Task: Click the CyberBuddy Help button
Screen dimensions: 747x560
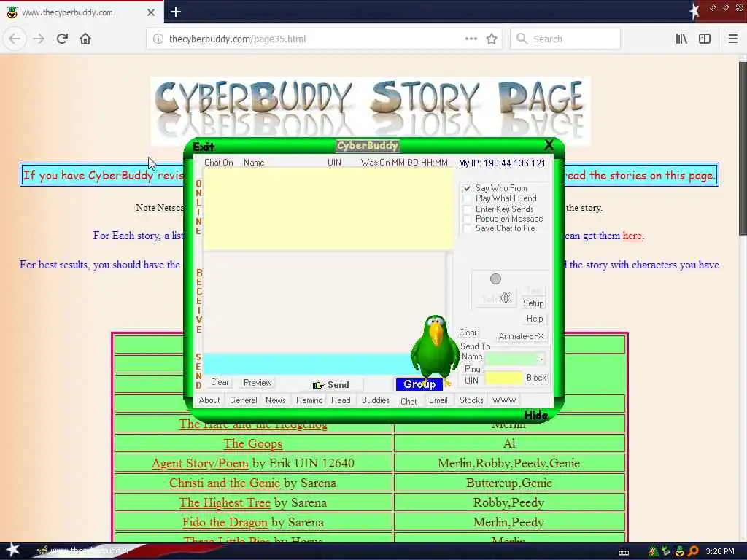Action: click(x=534, y=319)
